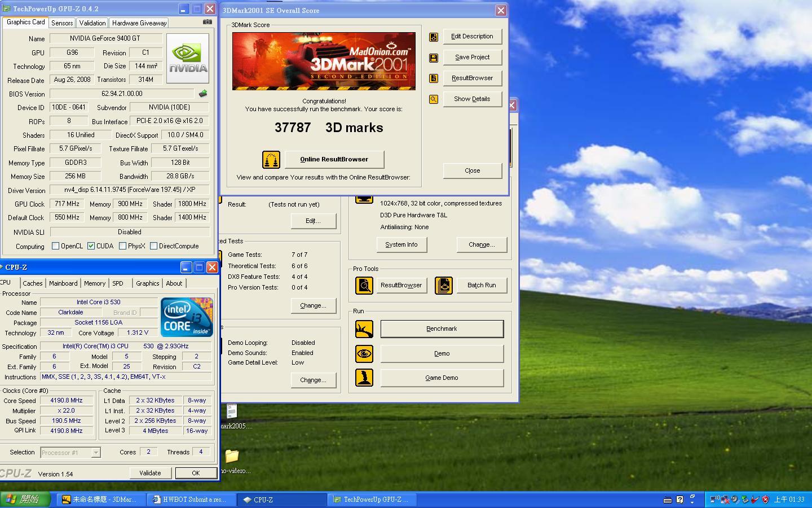Open the Graphics tab in CPU-Z
This screenshot has width=812, height=508.
click(148, 283)
